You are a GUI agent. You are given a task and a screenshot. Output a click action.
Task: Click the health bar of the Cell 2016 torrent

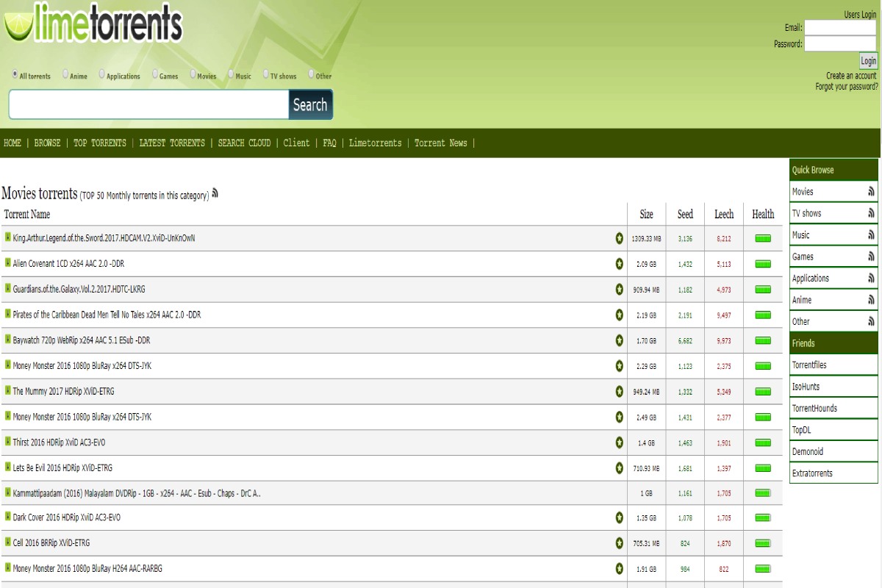763,543
